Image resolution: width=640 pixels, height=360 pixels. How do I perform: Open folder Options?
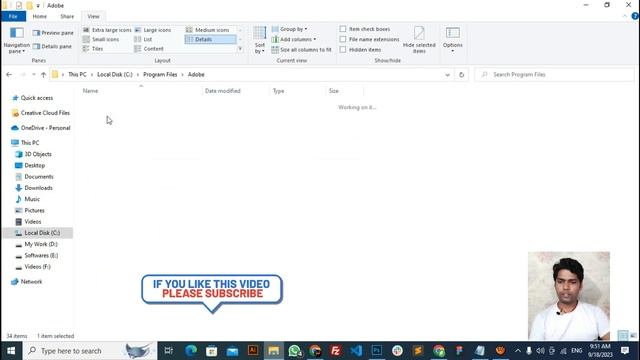[x=453, y=39]
